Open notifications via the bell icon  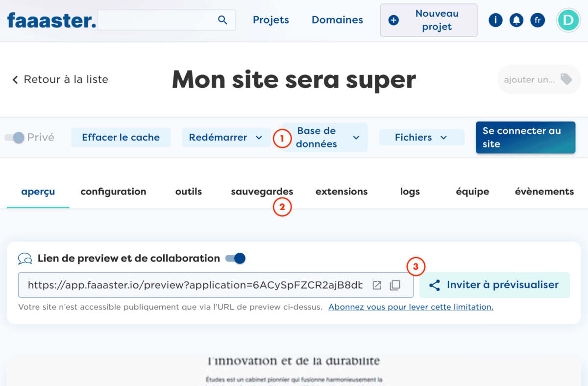(516, 20)
